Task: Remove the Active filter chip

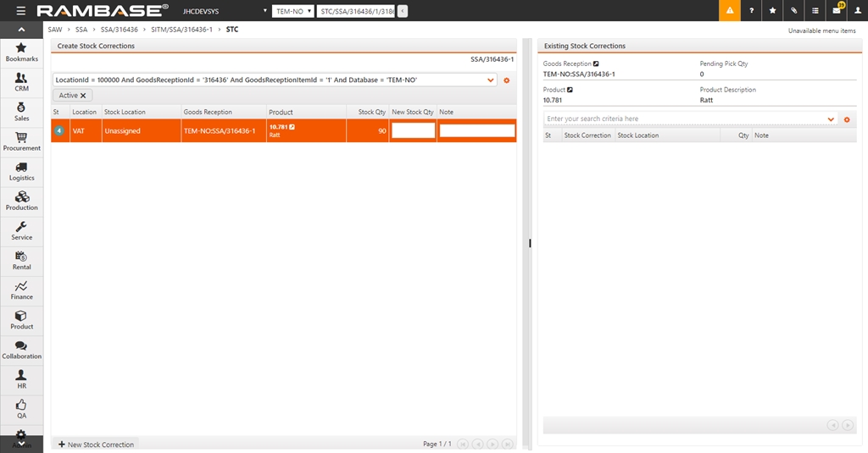Action: (83, 96)
